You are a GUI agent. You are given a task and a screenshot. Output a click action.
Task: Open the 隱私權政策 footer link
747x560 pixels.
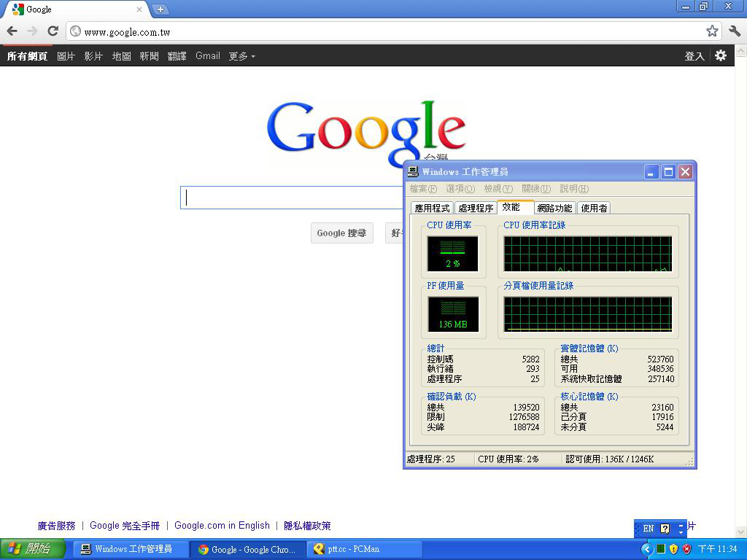(307, 526)
